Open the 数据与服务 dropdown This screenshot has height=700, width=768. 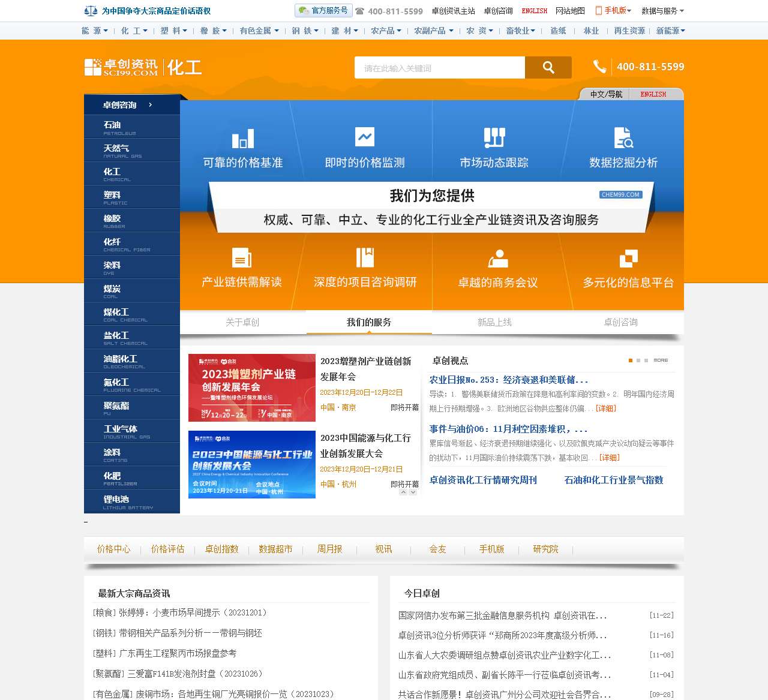[662, 11]
